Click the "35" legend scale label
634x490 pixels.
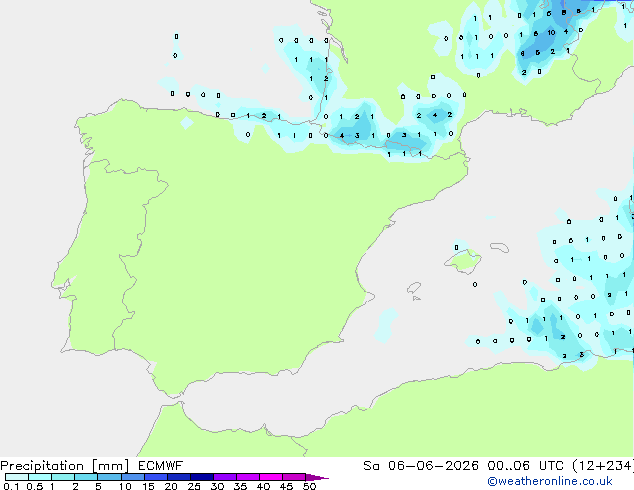(240, 486)
